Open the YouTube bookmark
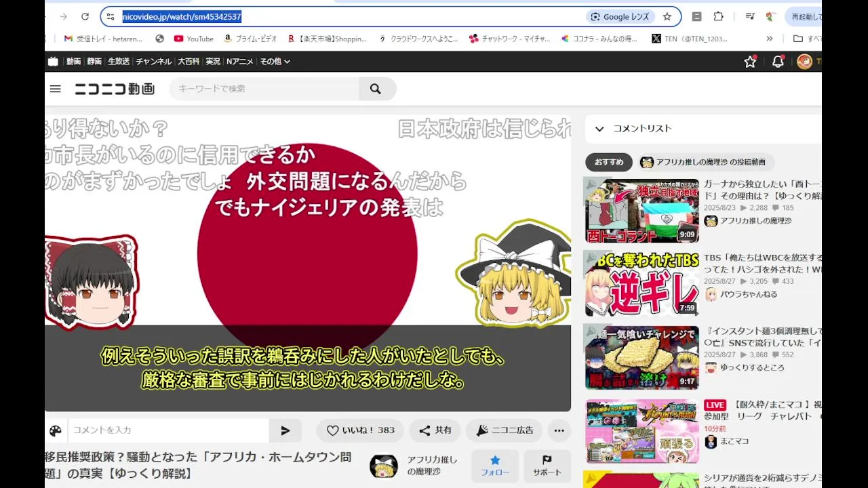The height and width of the screenshot is (488, 868). pos(193,39)
